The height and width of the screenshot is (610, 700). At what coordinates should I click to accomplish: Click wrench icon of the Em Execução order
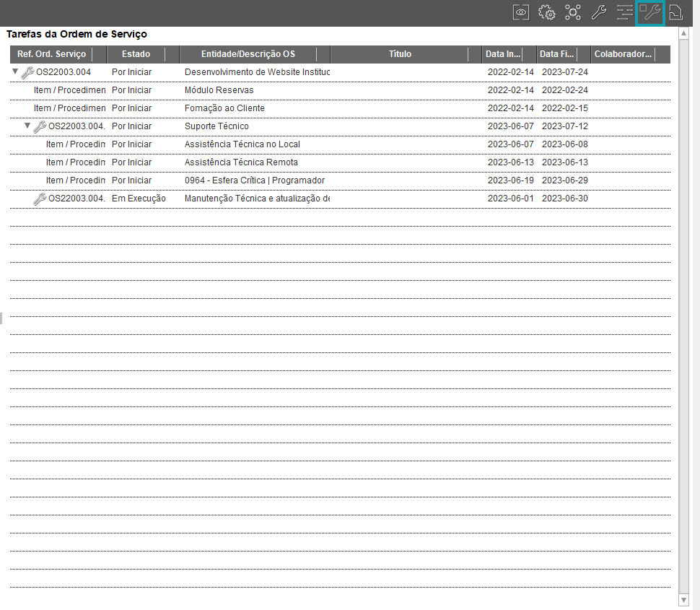[x=40, y=199]
